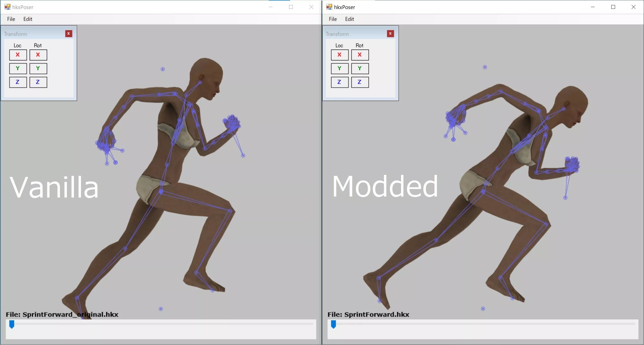Click Rot X button in Vanilla window
Image resolution: width=644 pixels, height=345 pixels.
(38, 55)
